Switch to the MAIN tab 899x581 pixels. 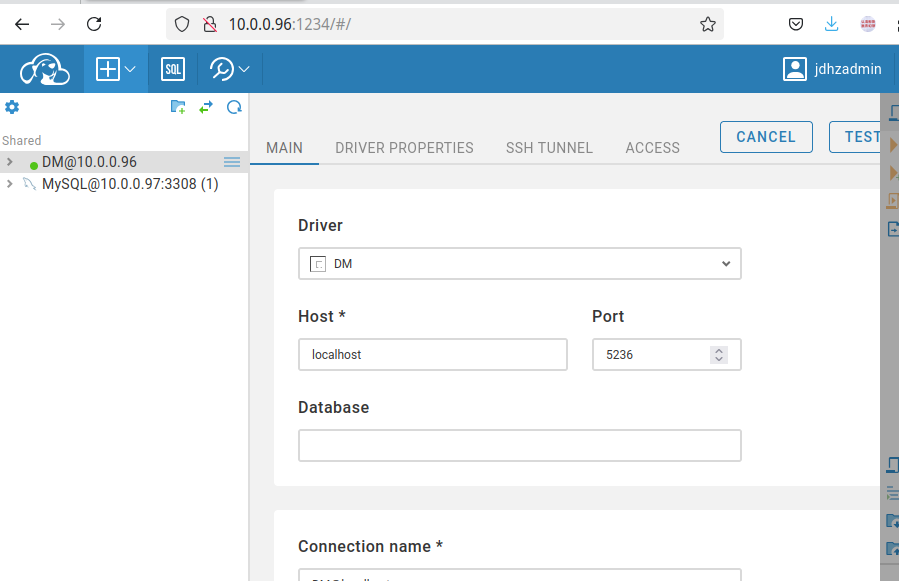point(284,148)
